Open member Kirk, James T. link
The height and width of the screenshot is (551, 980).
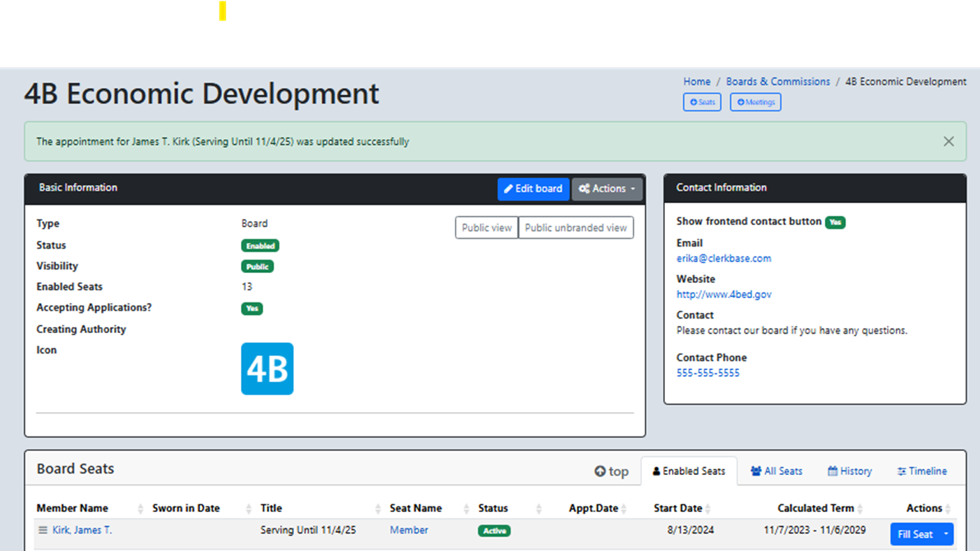tap(82, 530)
